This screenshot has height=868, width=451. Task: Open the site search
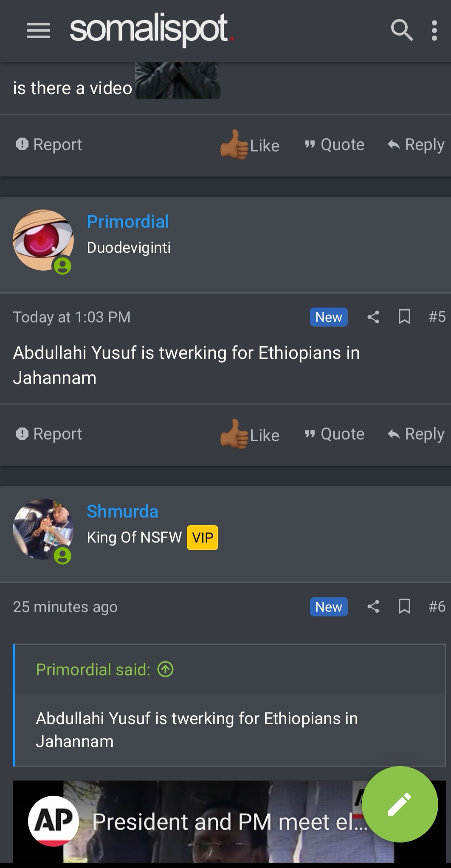click(x=401, y=31)
